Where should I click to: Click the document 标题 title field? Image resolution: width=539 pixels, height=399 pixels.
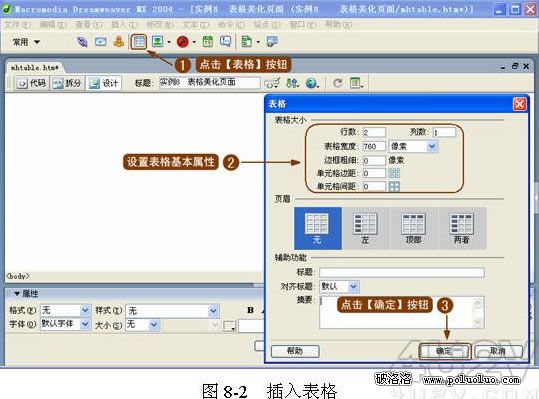coord(210,82)
